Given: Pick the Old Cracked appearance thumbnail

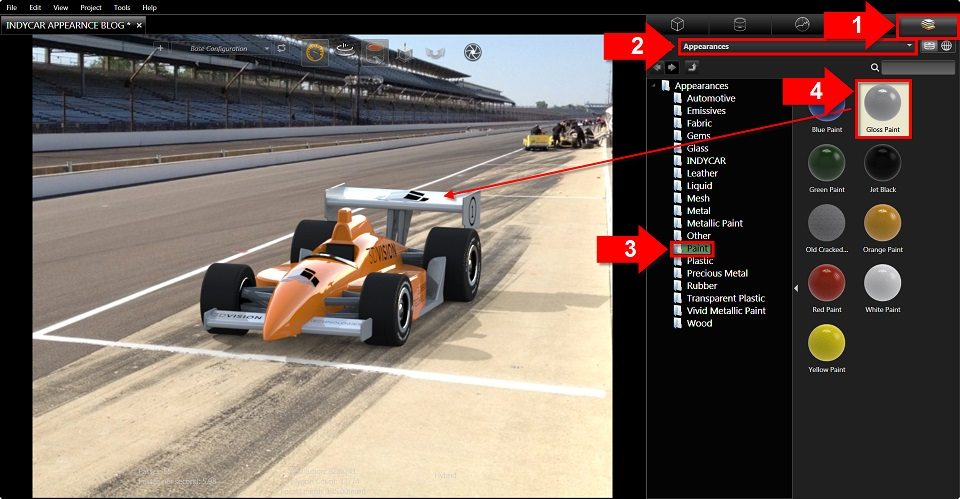Looking at the screenshot, I should click(x=827, y=222).
